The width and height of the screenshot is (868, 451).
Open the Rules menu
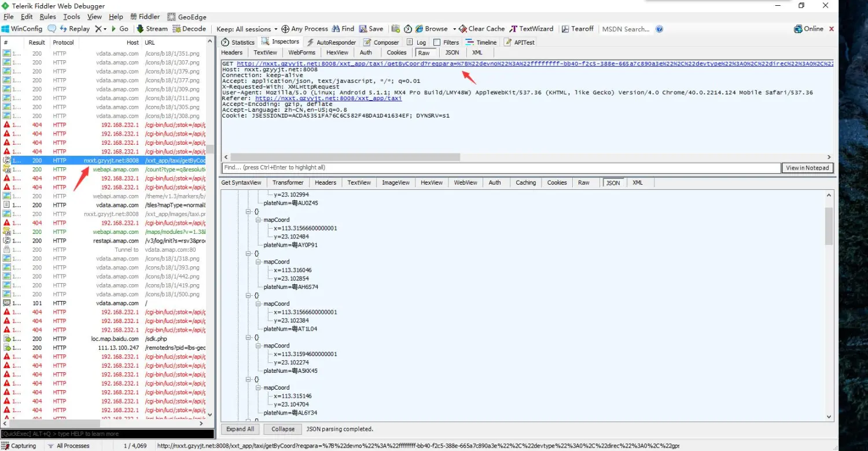pyautogui.click(x=48, y=17)
